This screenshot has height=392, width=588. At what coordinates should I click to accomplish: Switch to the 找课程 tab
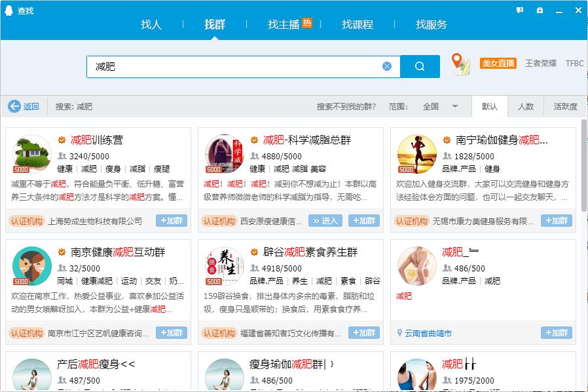(358, 25)
